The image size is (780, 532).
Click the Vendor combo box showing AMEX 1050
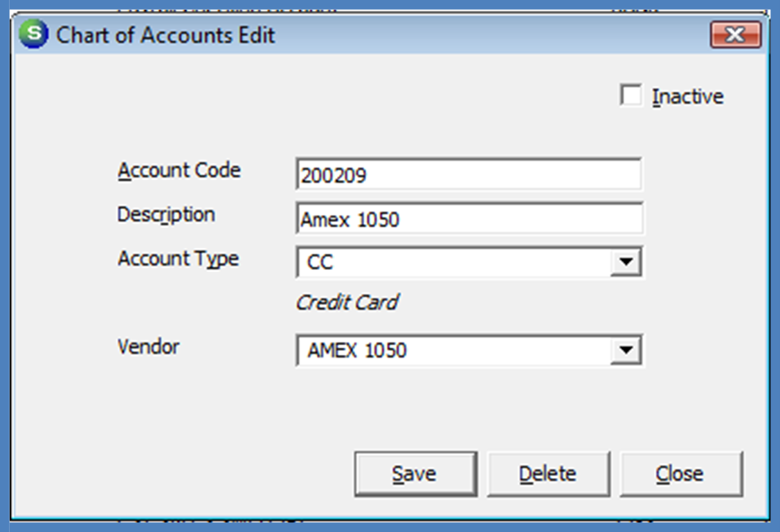pyautogui.click(x=469, y=351)
